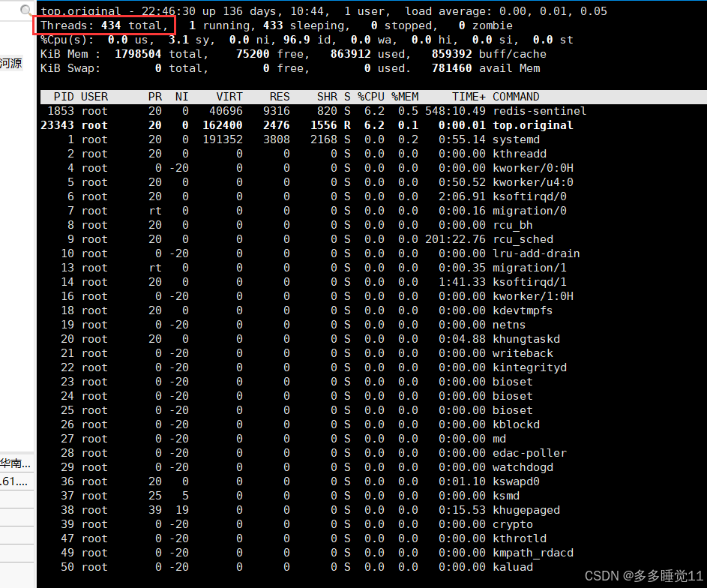Click the ksoftirqd/0 command
The image size is (707, 588).
point(529,196)
